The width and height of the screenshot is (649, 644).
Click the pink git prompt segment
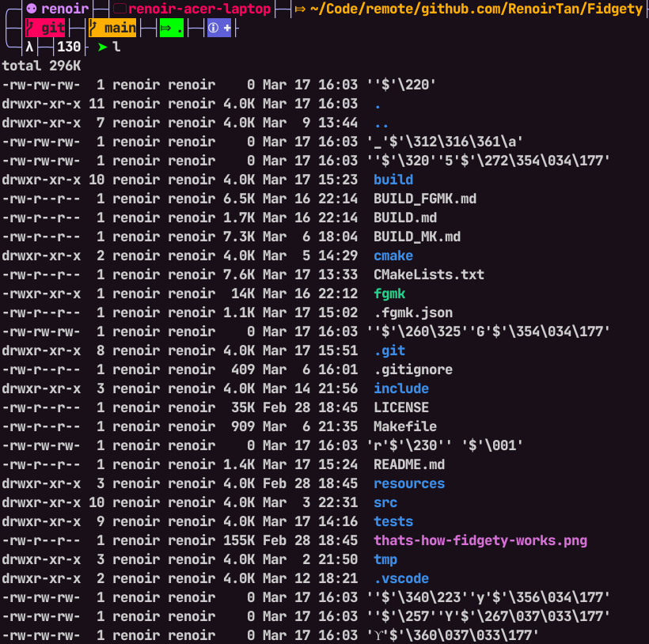click(45, 28)
